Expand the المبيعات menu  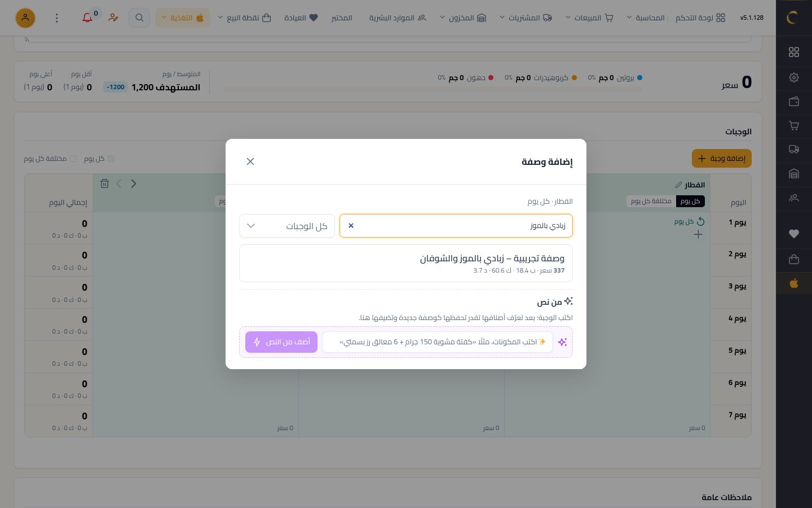click(x=589, y=17)
